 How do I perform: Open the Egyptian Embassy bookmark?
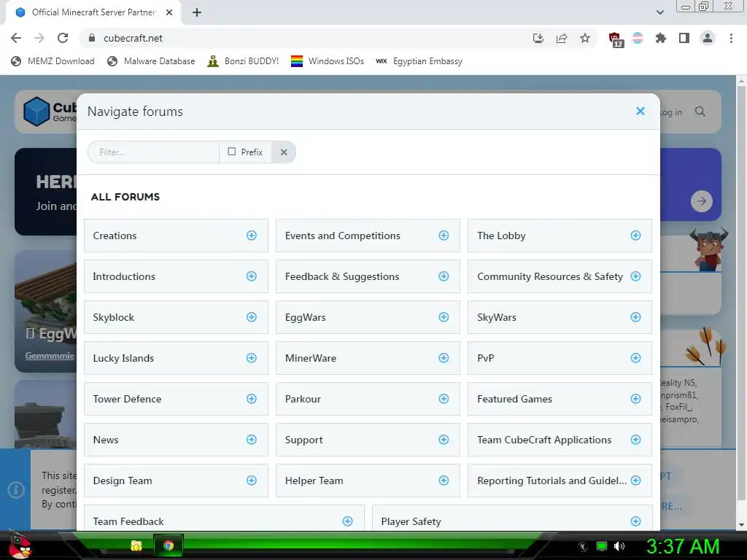419,61
